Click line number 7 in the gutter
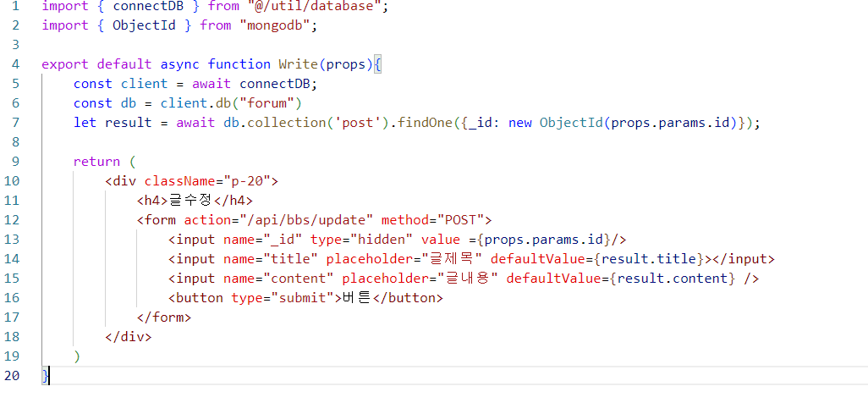868x403 pixels. 15,123
